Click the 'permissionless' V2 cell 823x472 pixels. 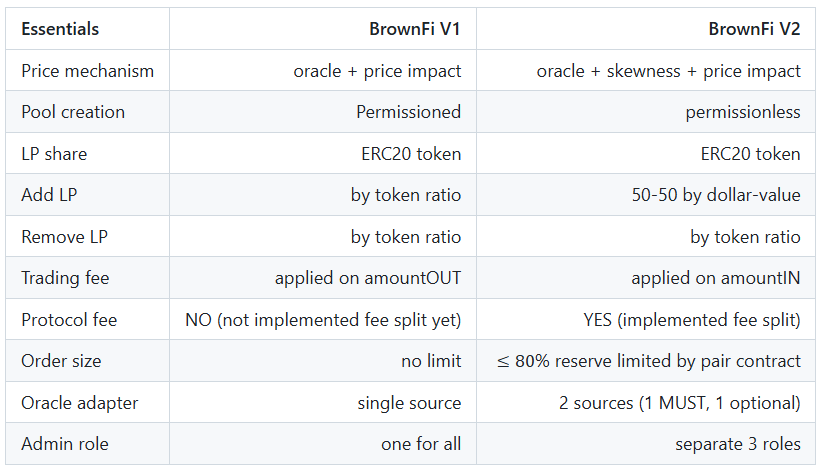click(x=743, y=112)
